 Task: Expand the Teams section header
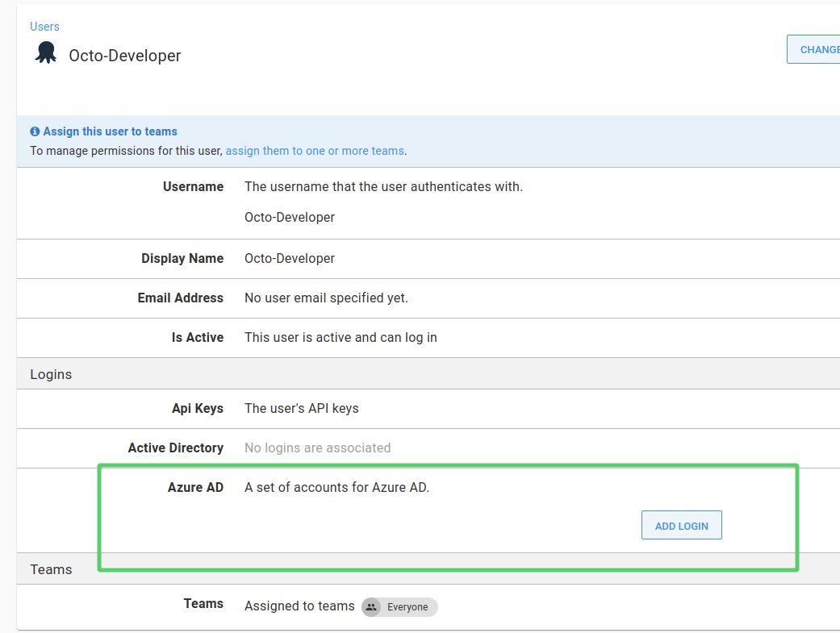tap(51, 569)
